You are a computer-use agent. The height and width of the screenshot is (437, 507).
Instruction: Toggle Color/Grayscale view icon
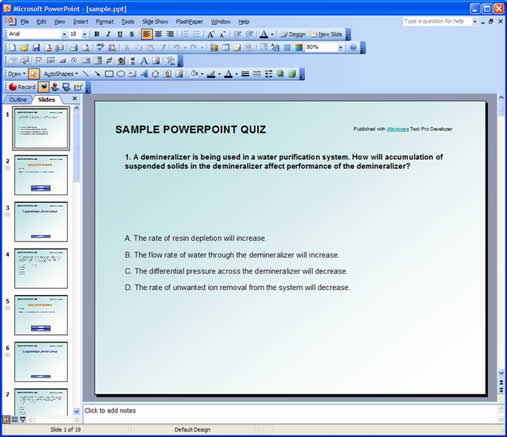coord(299,48)
